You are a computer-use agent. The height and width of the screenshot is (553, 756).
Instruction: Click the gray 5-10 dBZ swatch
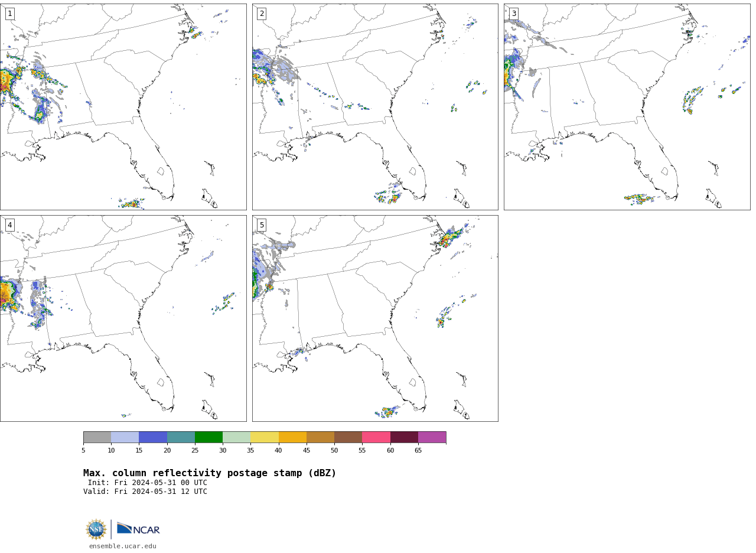pyautogui.click(x=97, y=437)
